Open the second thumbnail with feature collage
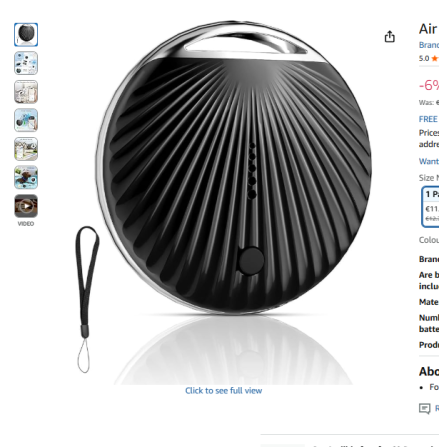This screenshot has height=447, width=439. [x=26, y=63]
